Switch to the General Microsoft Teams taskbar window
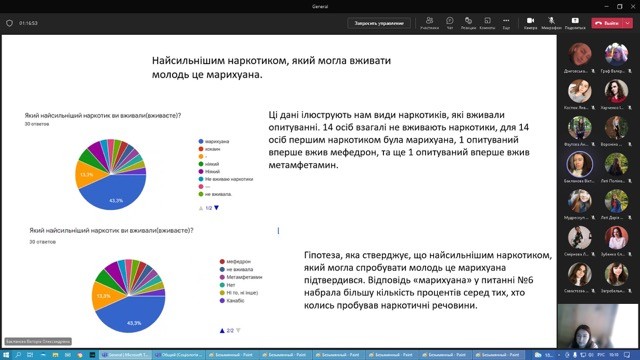 point(125,355)
